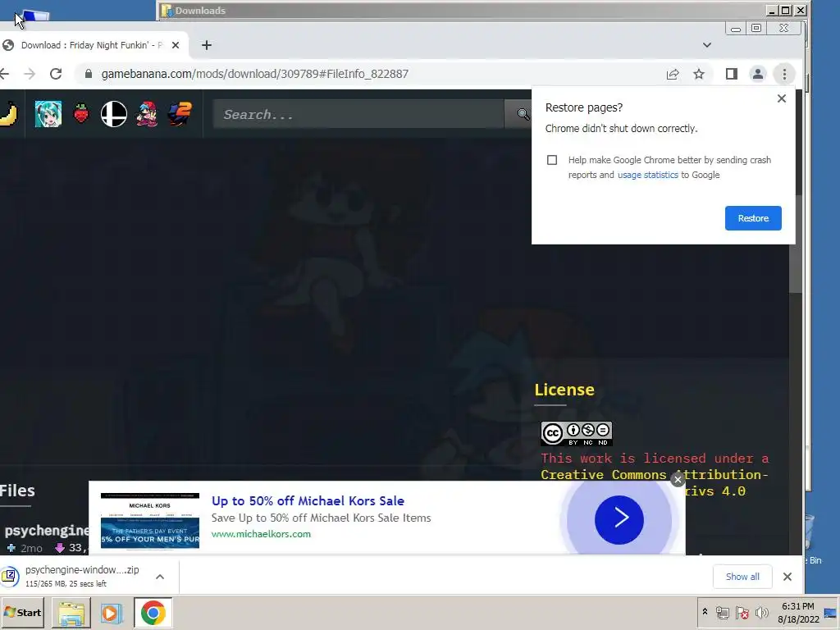The height and width of the screenshot is (630, 840).
Task: Bookmark this page with star icon
Action: pos(699,74)
